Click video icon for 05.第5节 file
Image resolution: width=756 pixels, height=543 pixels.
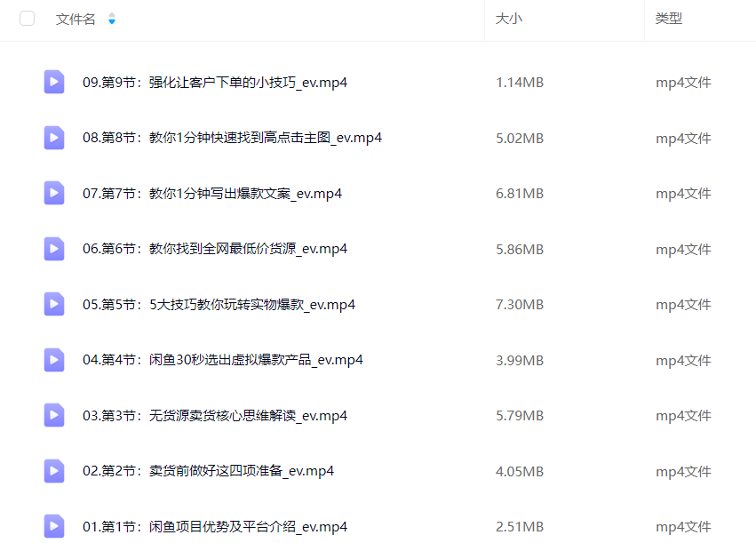click(x=54, y=304)
